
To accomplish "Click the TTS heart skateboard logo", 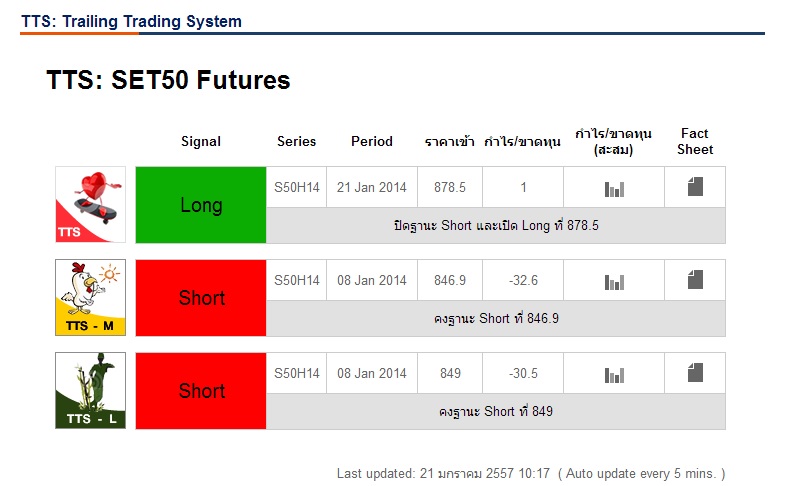I will click(x=90, y=205).
